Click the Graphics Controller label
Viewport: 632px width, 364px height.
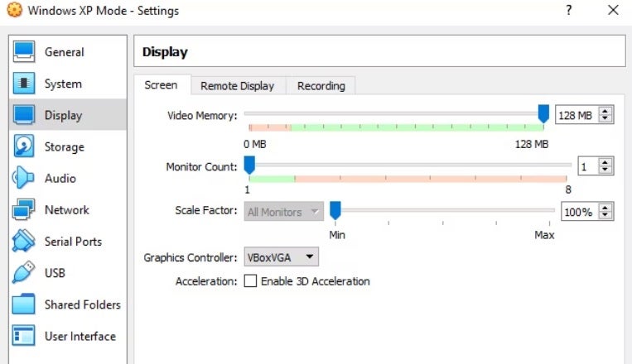point(191,258)
